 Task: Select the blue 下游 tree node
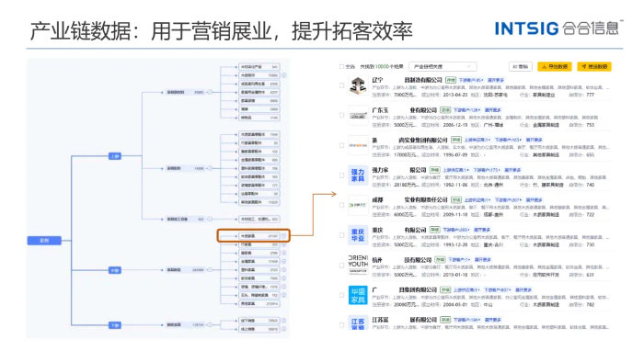pyautogui.click(x=115, y=325)
